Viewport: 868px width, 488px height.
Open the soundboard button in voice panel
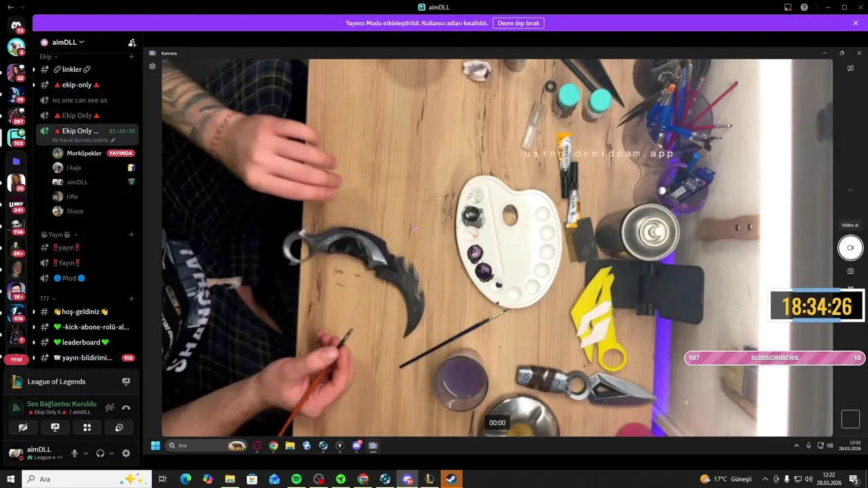[119, 427]
